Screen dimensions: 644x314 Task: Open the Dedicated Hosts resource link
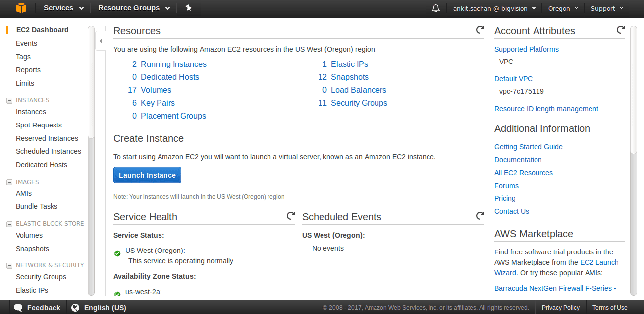[170, 77]
